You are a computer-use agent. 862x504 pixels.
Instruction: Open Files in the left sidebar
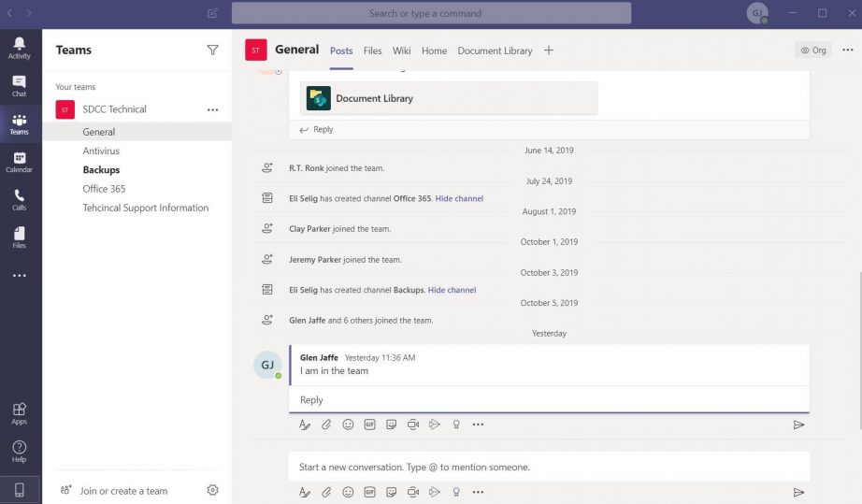[x=20, y=237]
